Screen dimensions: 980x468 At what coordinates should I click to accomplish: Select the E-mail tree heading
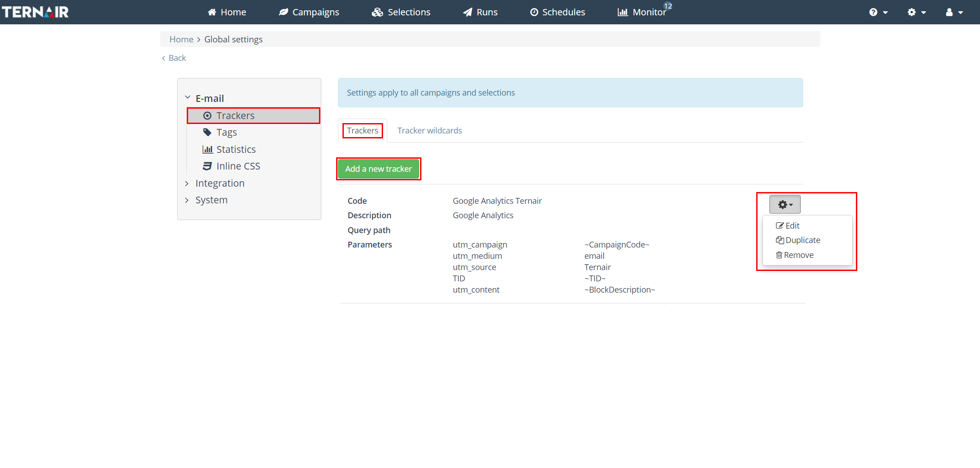[x=210, y=98]
